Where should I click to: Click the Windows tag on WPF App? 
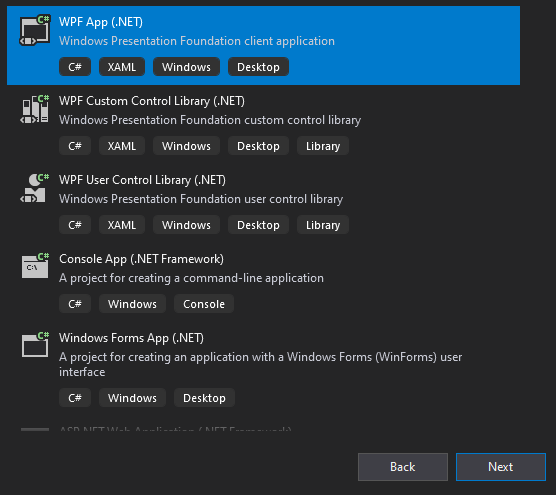[186, 67]
